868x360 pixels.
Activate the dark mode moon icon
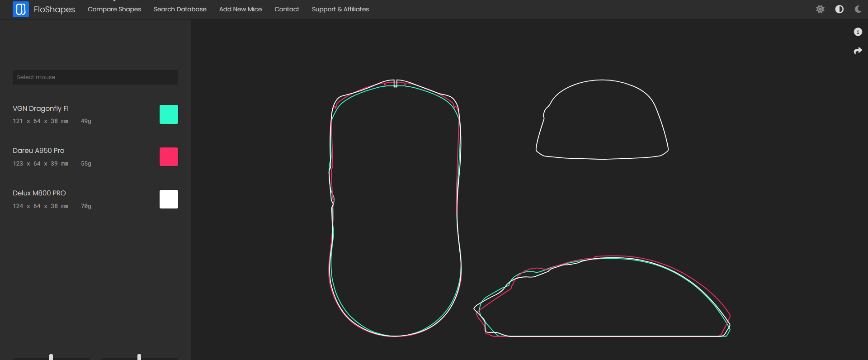858,9
